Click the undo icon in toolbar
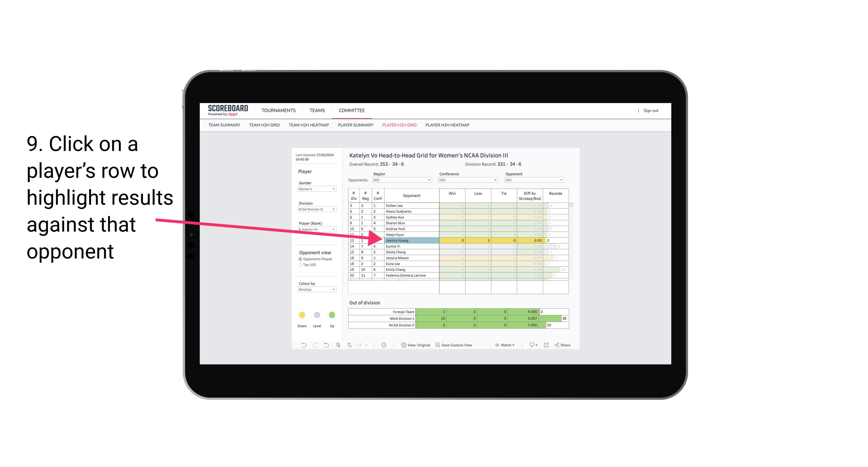868x467 pixels. click(301, 346)
